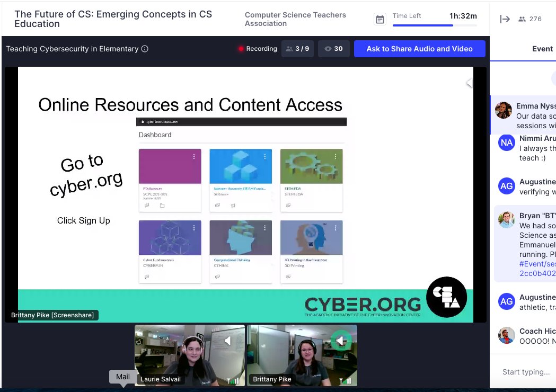Click folder icon on PD Science card

tap(162, 205)
